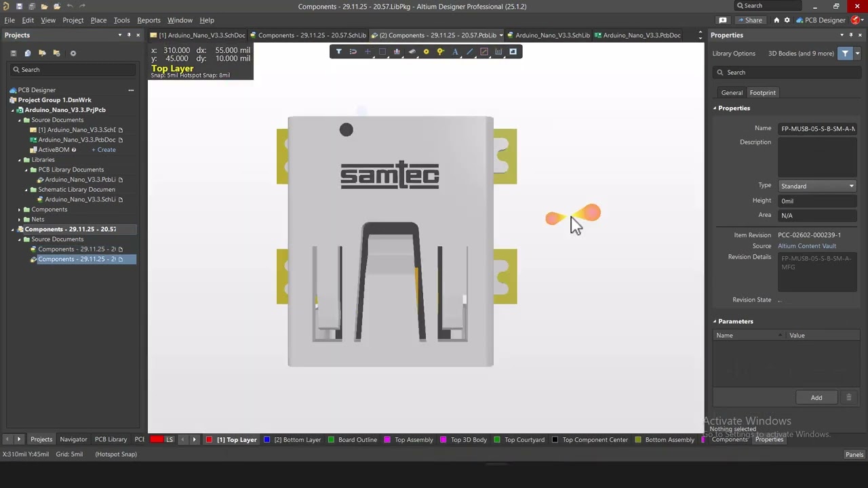Collapse the Libraries folder node
This screenshot has height=488, width=868.
[x=20, y=160]
